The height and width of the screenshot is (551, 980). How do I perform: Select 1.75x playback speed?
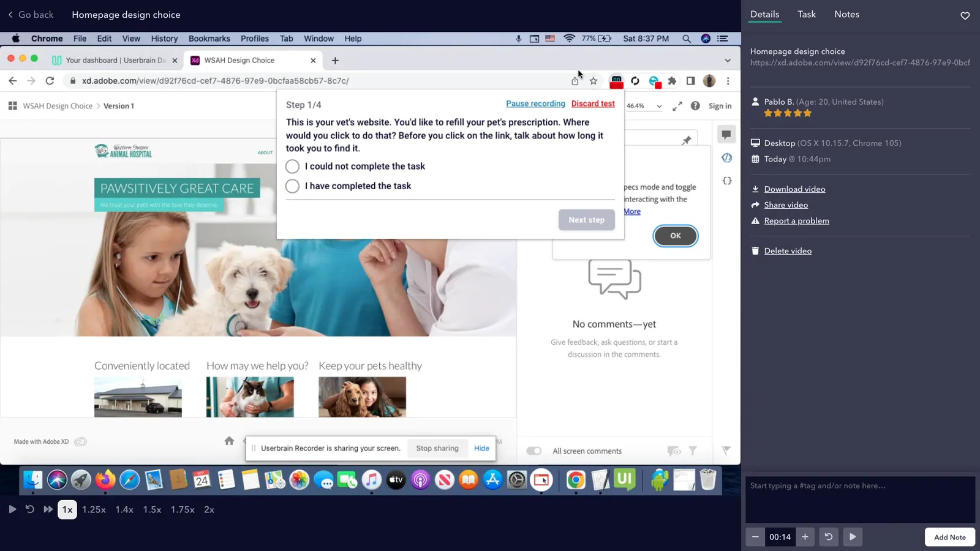(x=183, y=509)
